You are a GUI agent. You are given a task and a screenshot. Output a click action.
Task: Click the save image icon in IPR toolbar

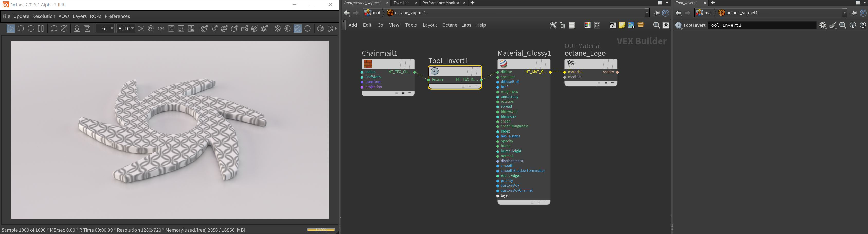coord(87,29)
